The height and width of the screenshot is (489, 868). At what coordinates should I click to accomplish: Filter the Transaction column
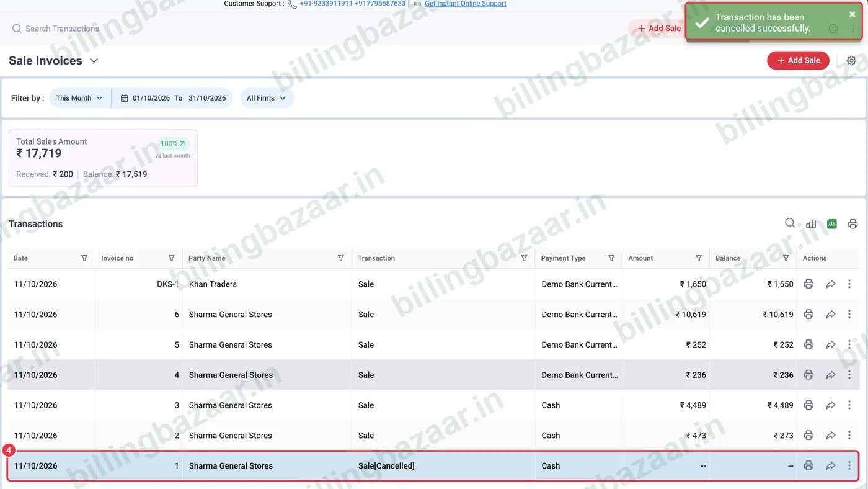click(524, 258)
